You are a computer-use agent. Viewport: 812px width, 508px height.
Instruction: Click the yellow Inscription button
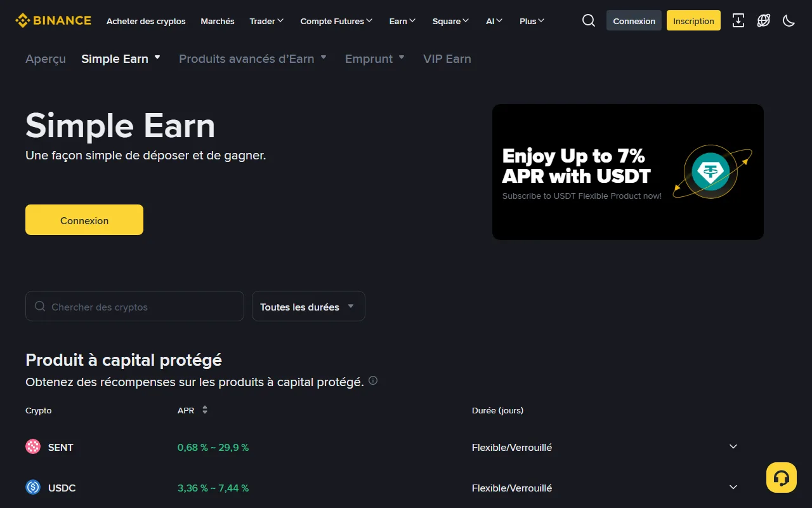point(693,20)
